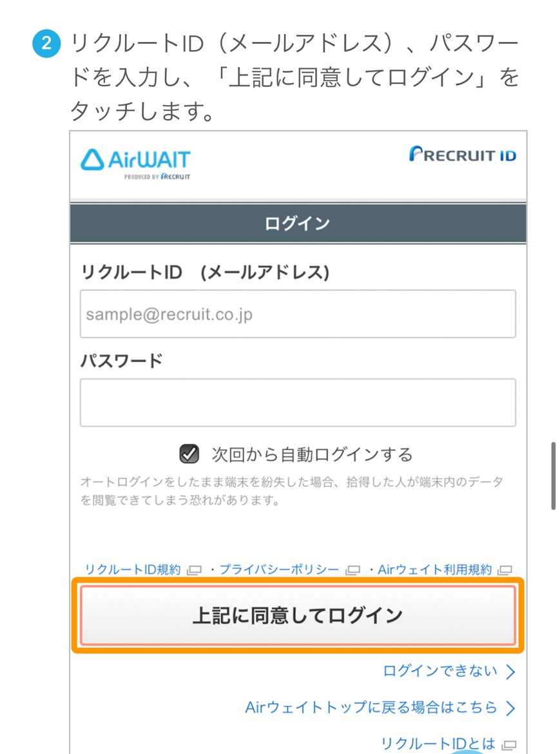Screen dimensions: 560x754
Task: Open the リクルートIDとは link
Action: [438, 744]
